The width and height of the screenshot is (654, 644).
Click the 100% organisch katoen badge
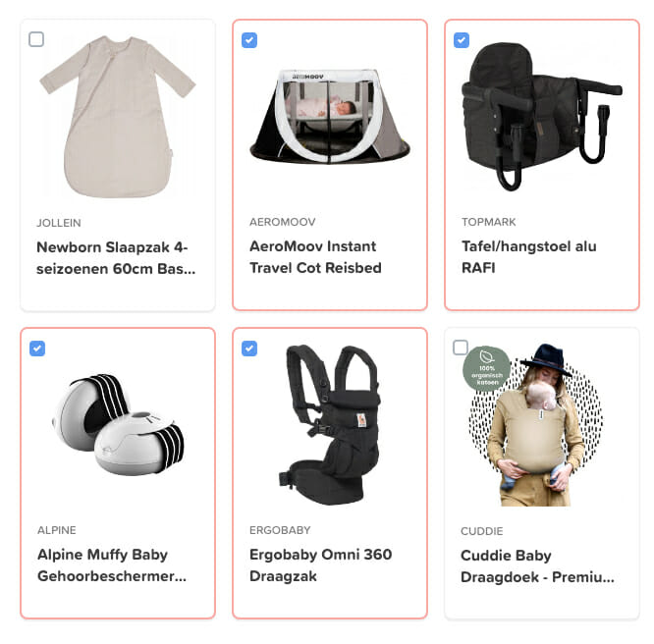[487, 369]
